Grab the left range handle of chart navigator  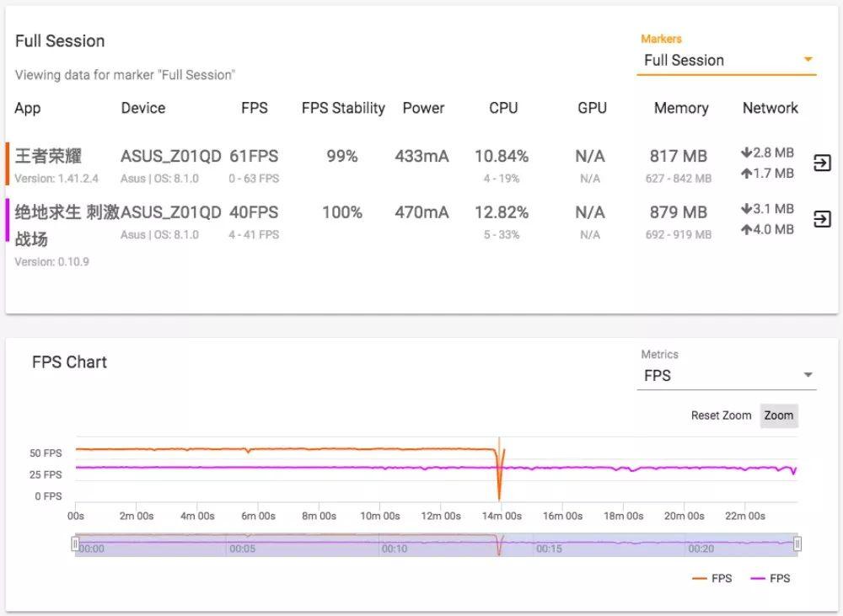pyautogui.click(x=75, y=544)
